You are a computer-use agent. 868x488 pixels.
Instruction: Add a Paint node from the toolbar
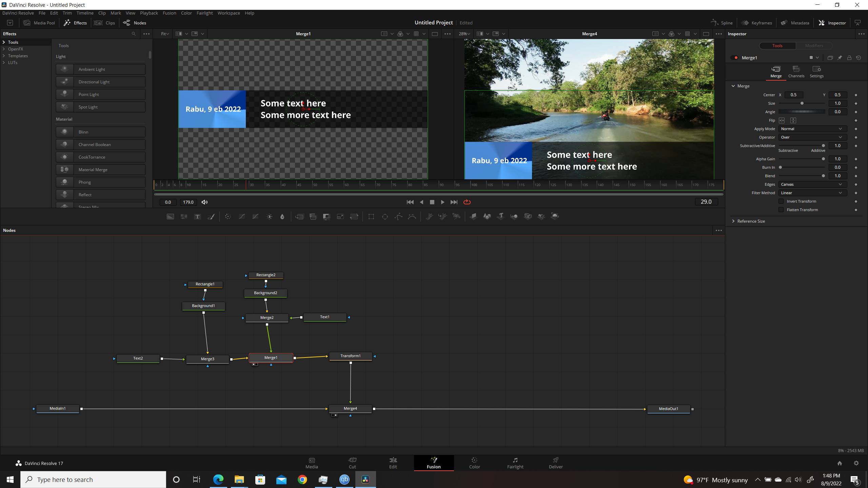[x=211, y=217]
